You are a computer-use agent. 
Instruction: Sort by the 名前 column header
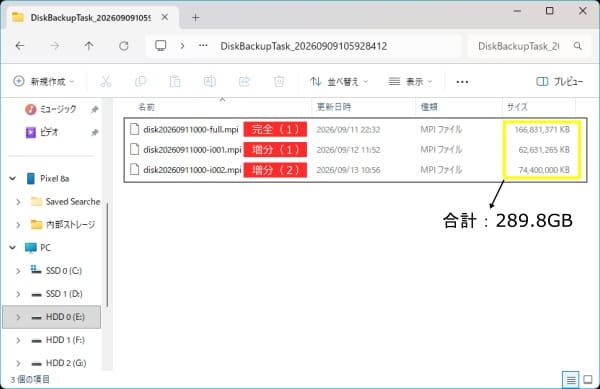pyautogui.click(x=146, y=107)
